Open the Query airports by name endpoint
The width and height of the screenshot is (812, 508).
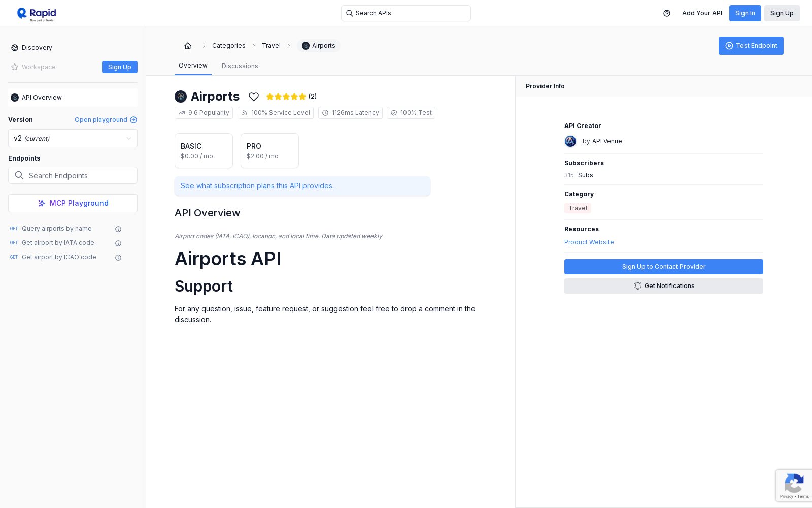(x=57, y=229)
